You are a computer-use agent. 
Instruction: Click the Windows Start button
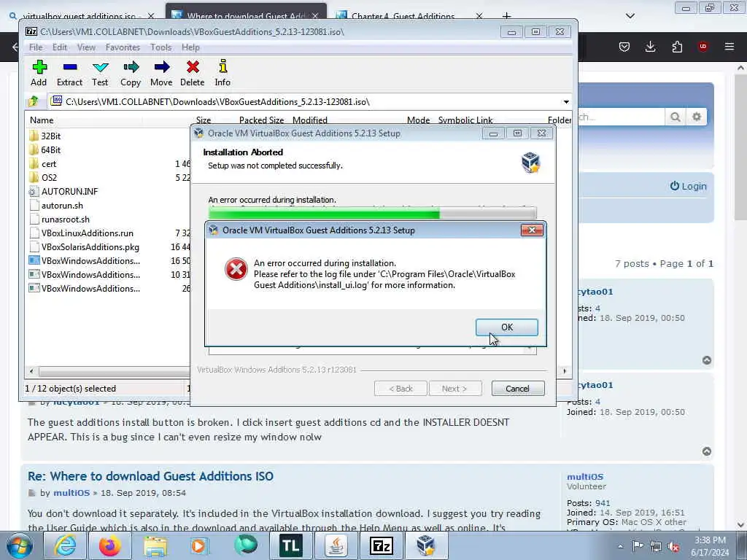(x=19, y=545)
